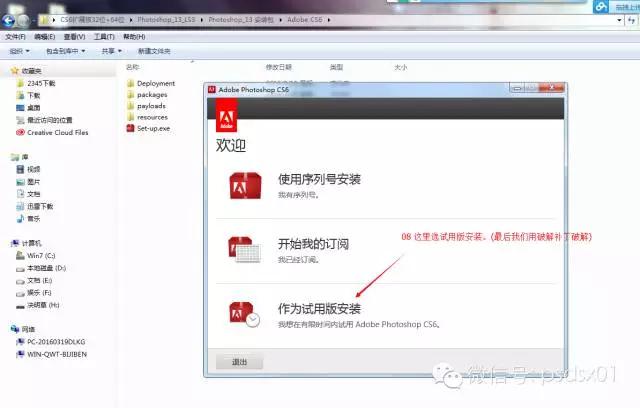Select 下载 in Favorites
Viewport: 640px width, 408px height.
pyautogui.click(x=33, y=95)
